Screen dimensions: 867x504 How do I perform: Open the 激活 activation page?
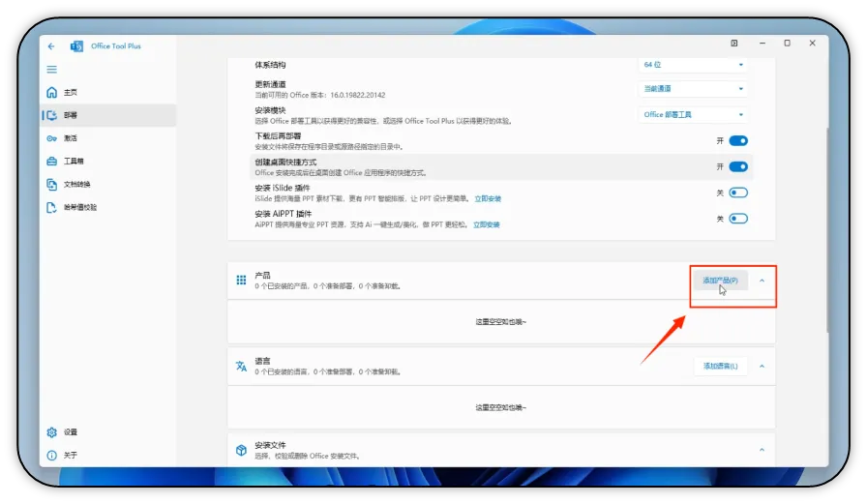(x=108, y=138)
